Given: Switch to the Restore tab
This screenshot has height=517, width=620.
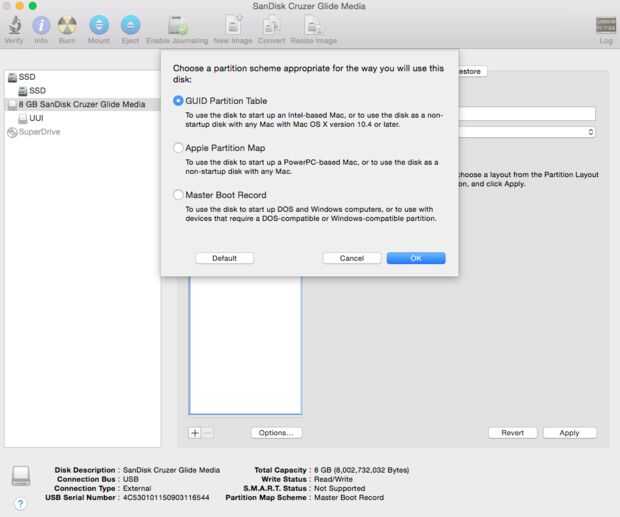Looking at the screenshot, I should pyautogui.click(x=472, y=72).
